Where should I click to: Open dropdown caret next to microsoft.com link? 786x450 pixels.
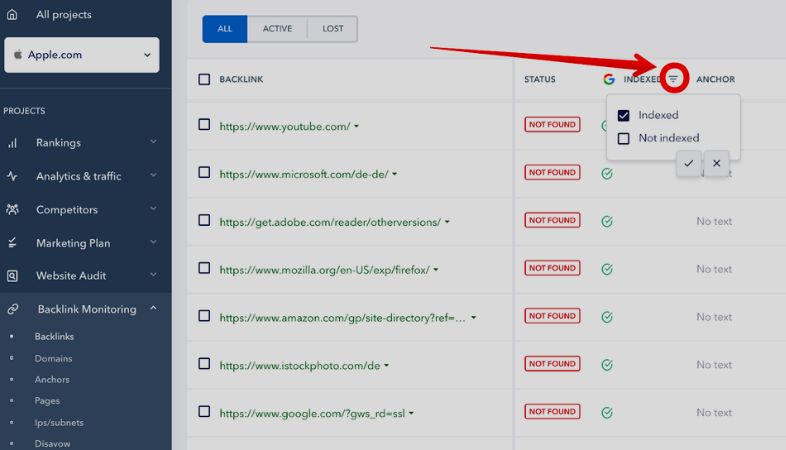coord(395,174)
